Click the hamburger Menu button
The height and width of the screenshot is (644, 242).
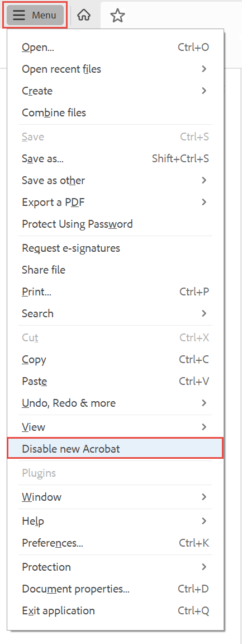pos(35,15)
